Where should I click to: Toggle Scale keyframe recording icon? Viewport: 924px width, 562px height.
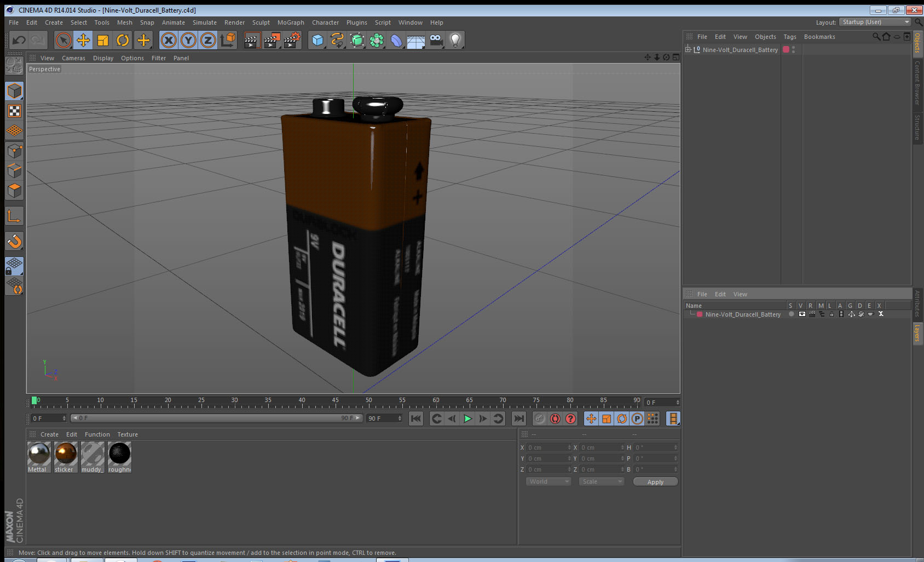pyautogui.click(x=607, y=418)
